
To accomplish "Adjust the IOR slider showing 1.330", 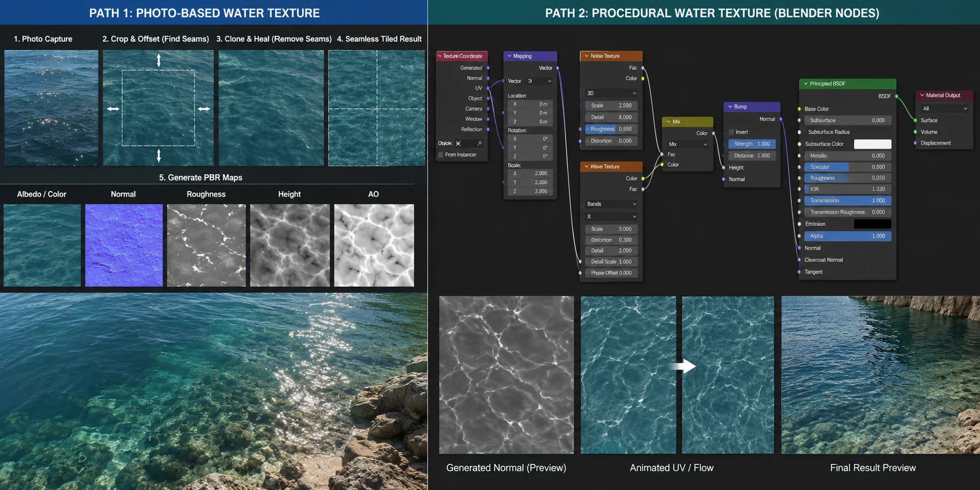I will (847, 189).
